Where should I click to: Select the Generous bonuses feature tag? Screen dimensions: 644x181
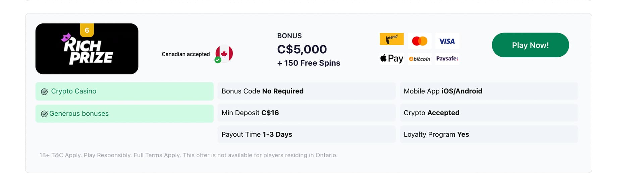pos(124,114)
